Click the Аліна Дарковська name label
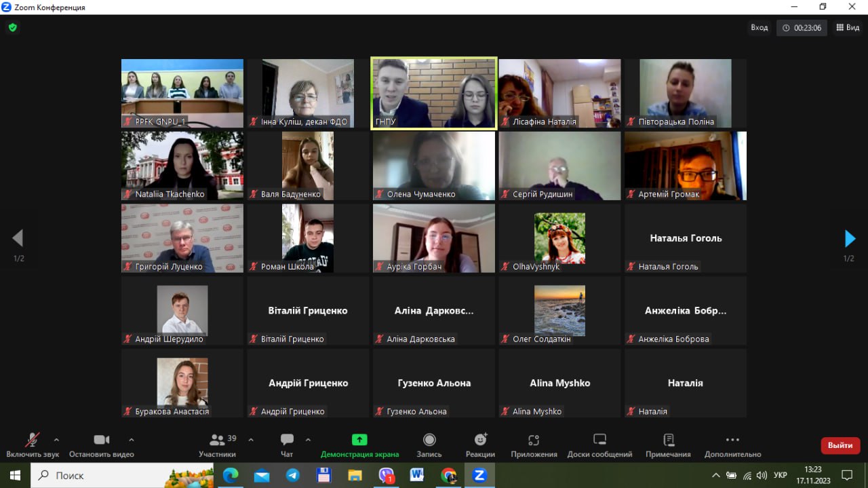This screenshot has width=868, height=488. 420,339
